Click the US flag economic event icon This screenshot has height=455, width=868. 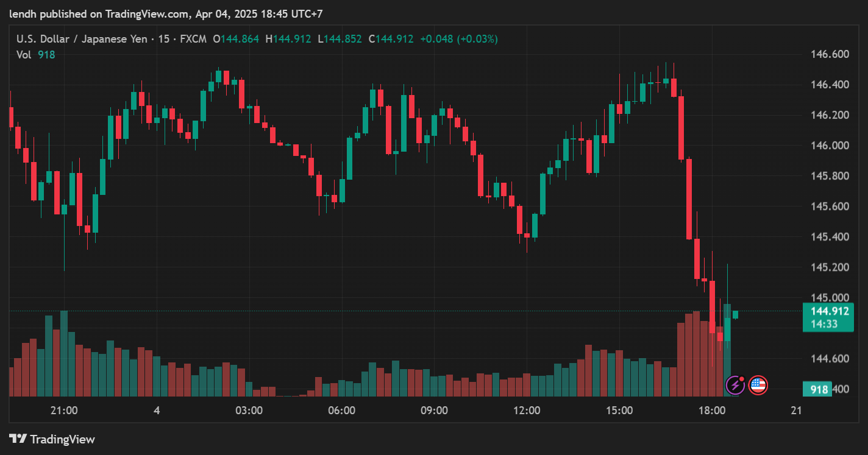click(x=758, y=385)
